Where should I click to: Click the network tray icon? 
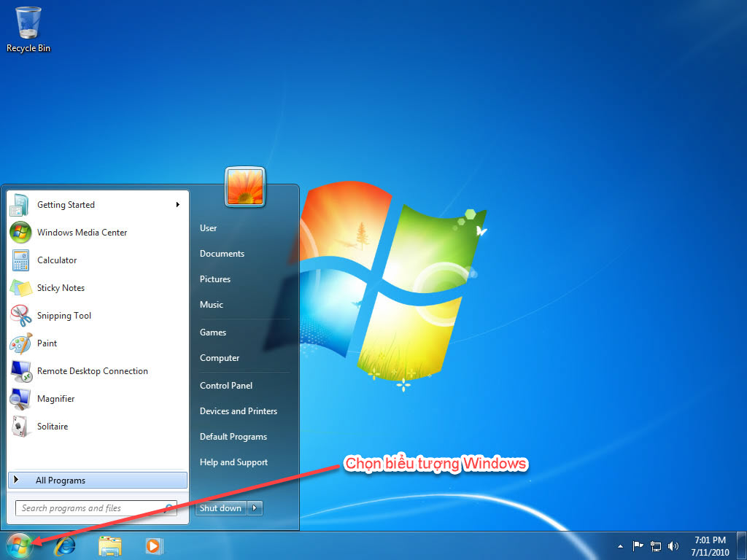tap(656, 546)
